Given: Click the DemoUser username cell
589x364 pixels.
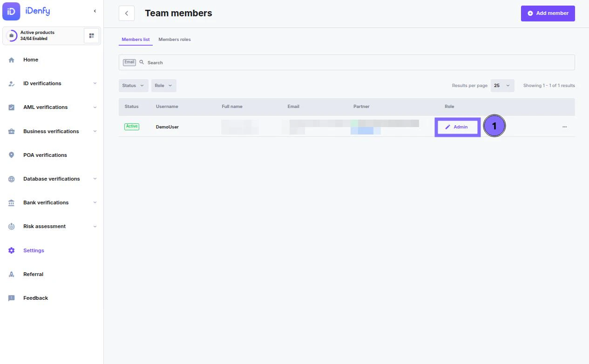Looking at the screenshot, I should (167, 127).
